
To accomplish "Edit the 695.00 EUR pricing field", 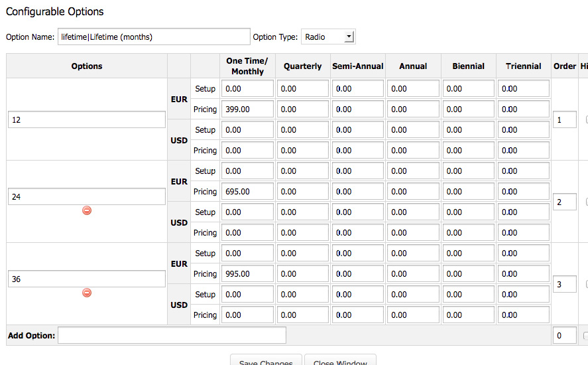I will 247,192.
